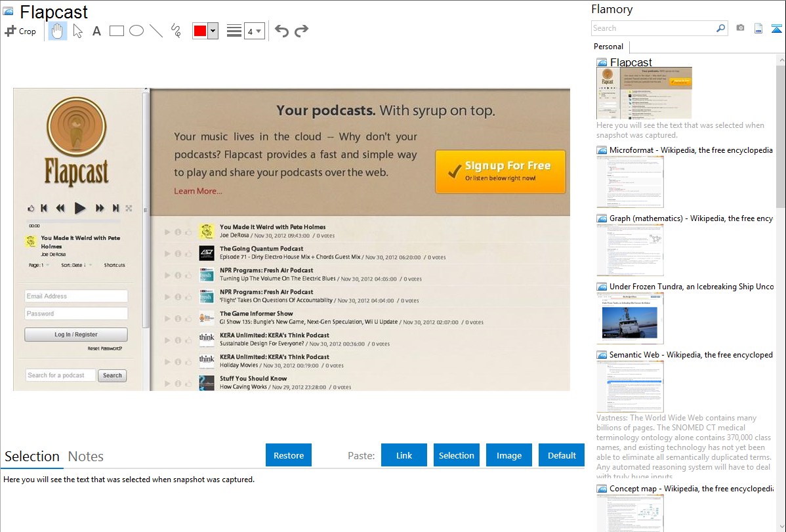This screenshot has height=532, width=786.
Task: Click the Restore button
Action: (x=289, y=455)
